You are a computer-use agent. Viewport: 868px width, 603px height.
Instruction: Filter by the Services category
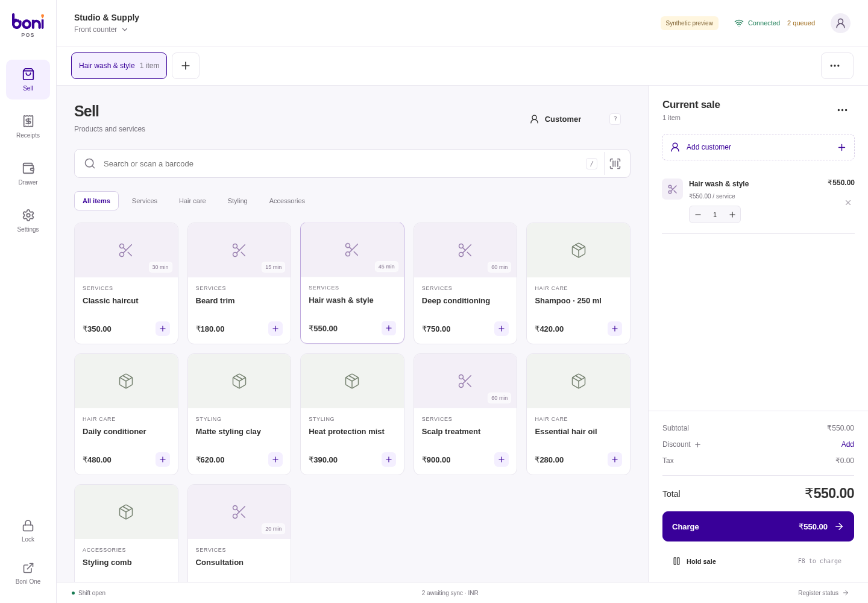tap(145, 201)
